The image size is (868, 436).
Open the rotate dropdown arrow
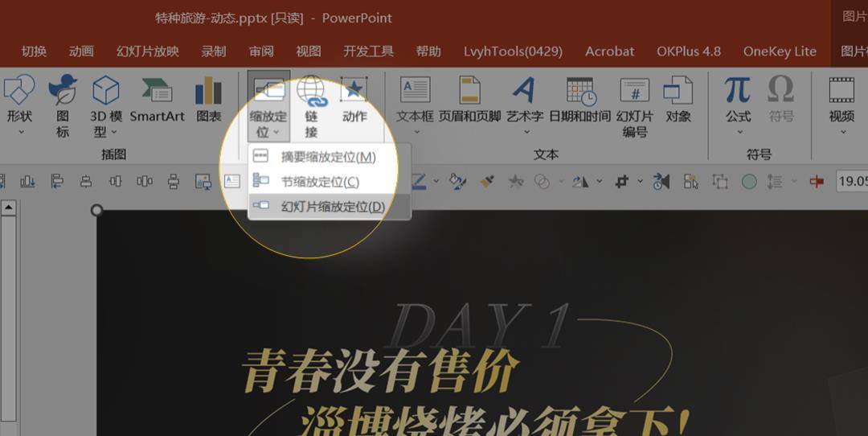click(x=599, y=181)
